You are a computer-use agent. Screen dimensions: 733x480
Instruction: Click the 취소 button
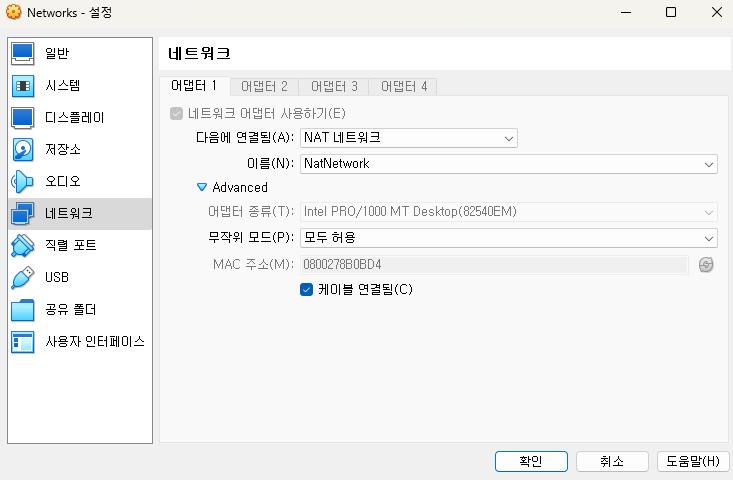[612, 461]
